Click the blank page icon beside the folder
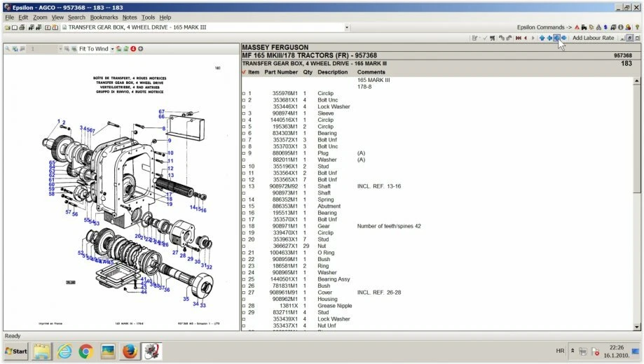Screen dimensions: 644x364 [x=15, y=27]
